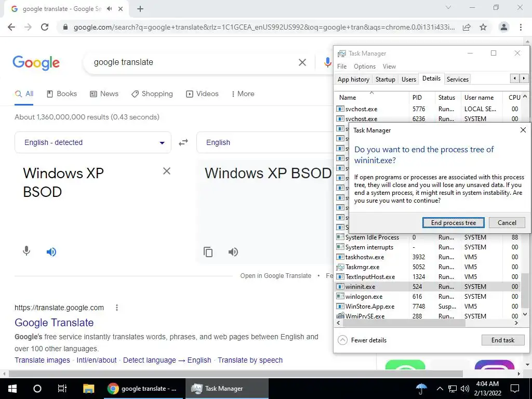This screenshot has width=532, height=399.
Task: Sort processes by PID column header
Action: tap(422, 97)
